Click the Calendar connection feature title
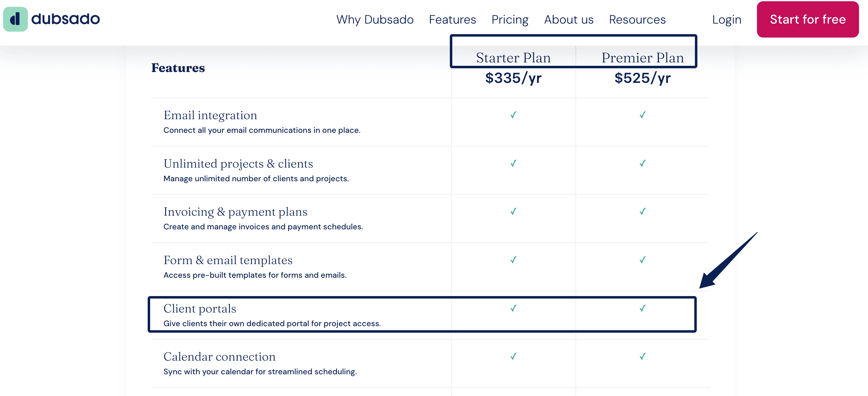Viewport: 868px width, 396px height. click(219, 357)
